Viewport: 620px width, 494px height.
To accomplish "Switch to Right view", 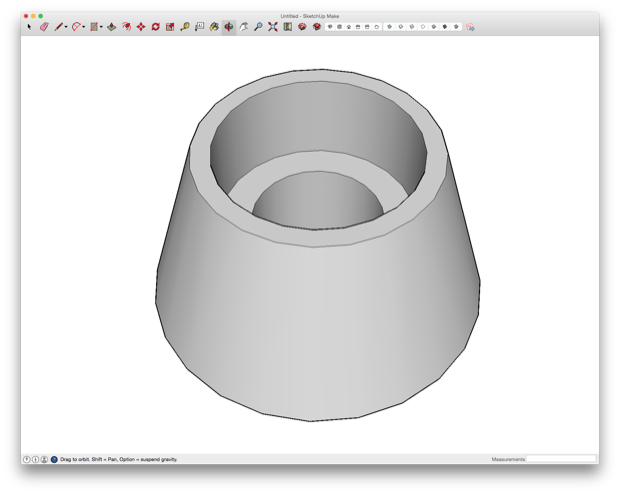I will pyautogui.click(x=358, y=27).
